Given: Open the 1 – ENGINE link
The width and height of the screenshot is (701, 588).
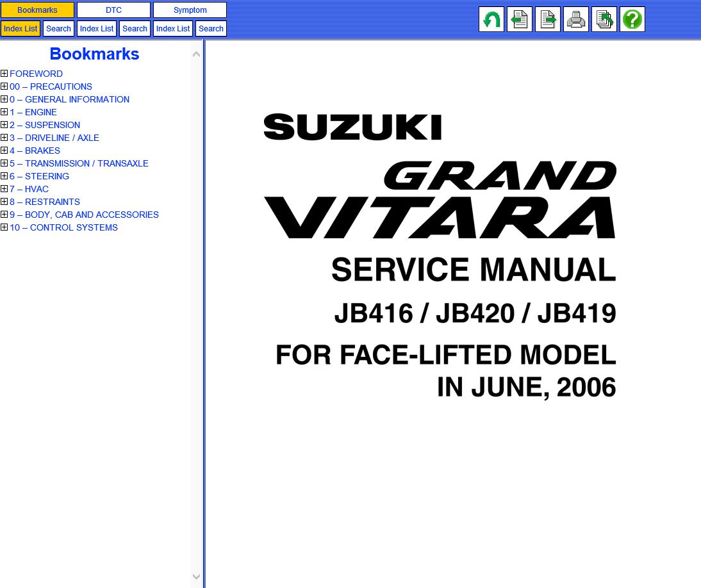Looking at the screenshot, I should (33, 112).
